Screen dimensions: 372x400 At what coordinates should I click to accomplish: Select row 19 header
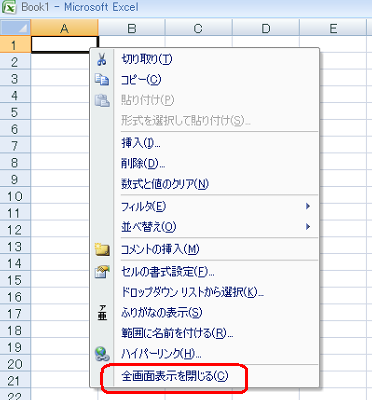pyautogui.click(x=15, y=347)
